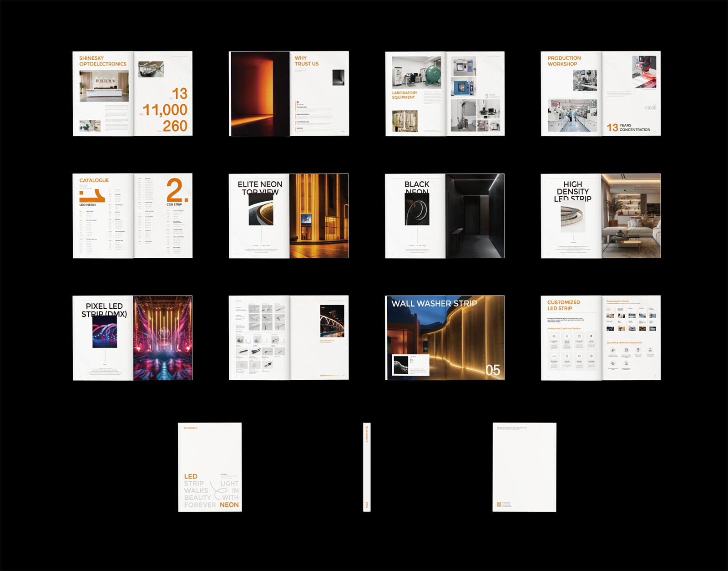This screenshot has width=728, height=571.
Task: Open the Catalogue index spread
Action: 132,215
